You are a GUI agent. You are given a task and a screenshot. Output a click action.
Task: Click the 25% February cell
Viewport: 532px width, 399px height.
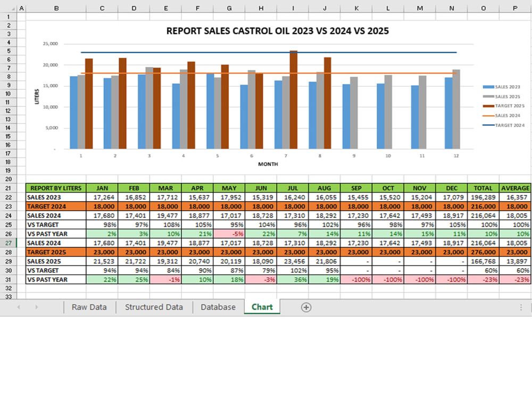click(134, 280)
